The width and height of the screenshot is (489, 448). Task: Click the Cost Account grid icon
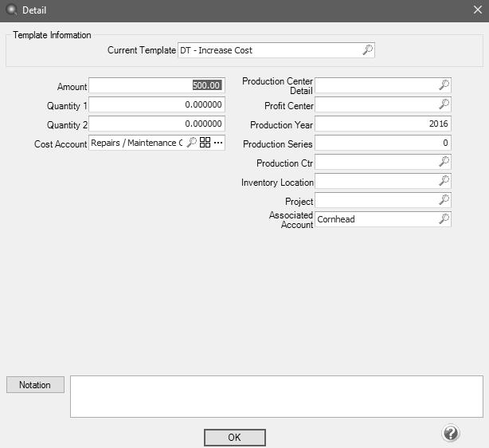205,143
